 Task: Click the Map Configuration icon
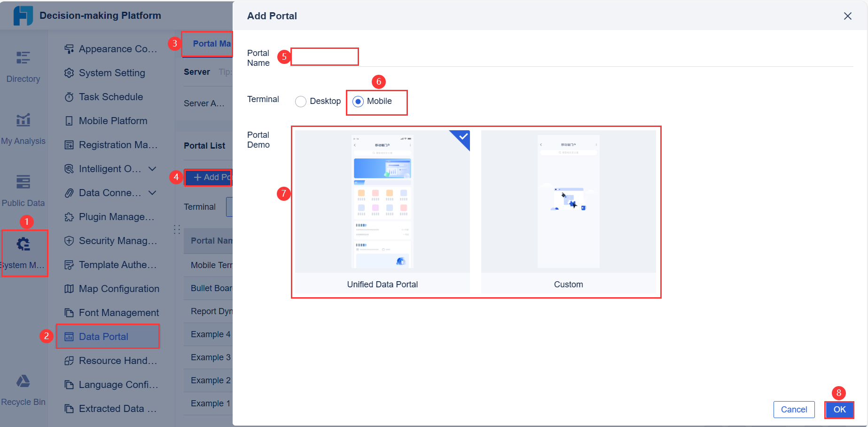(69, 288)
